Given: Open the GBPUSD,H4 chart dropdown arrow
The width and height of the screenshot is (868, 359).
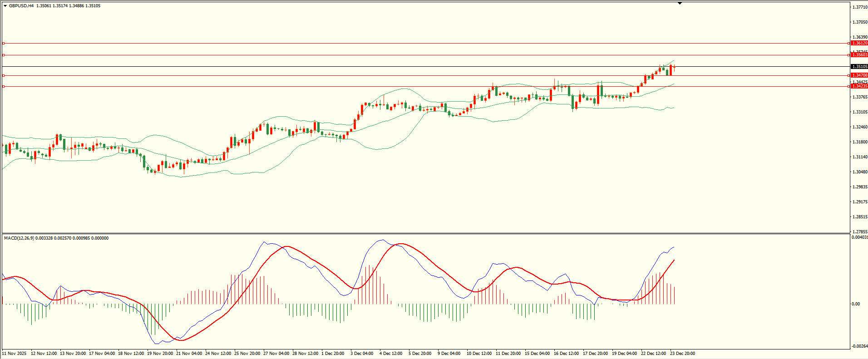Looking at the screenshot, I should (5, 6).
